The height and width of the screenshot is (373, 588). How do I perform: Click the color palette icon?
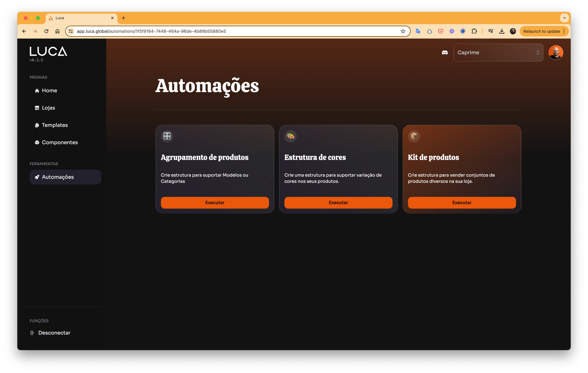291,136
